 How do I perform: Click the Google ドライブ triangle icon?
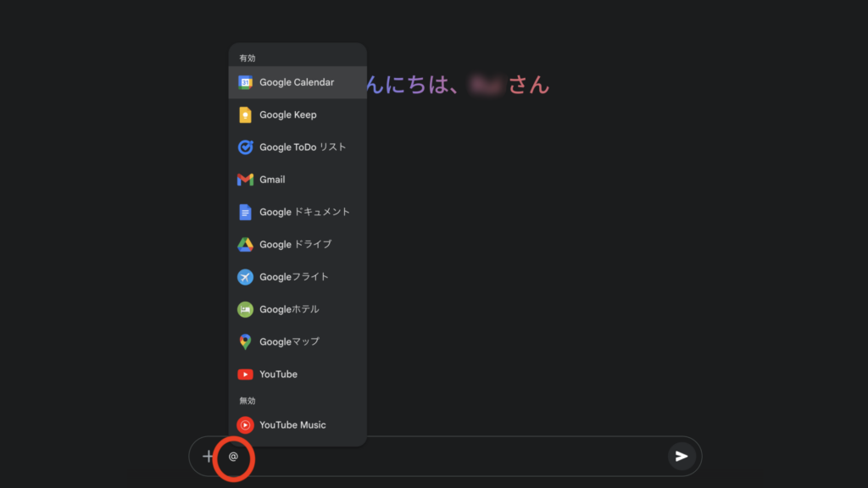coord(245,245)
